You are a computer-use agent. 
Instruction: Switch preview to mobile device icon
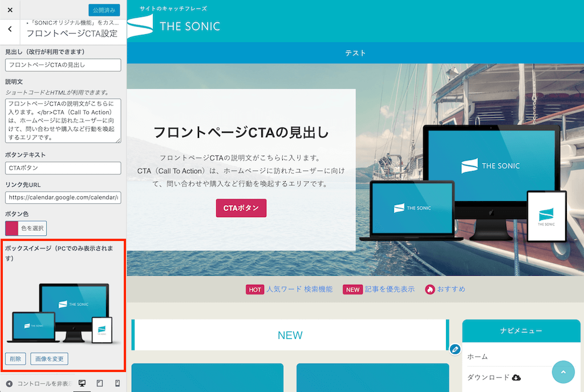[x=117, y=383]
